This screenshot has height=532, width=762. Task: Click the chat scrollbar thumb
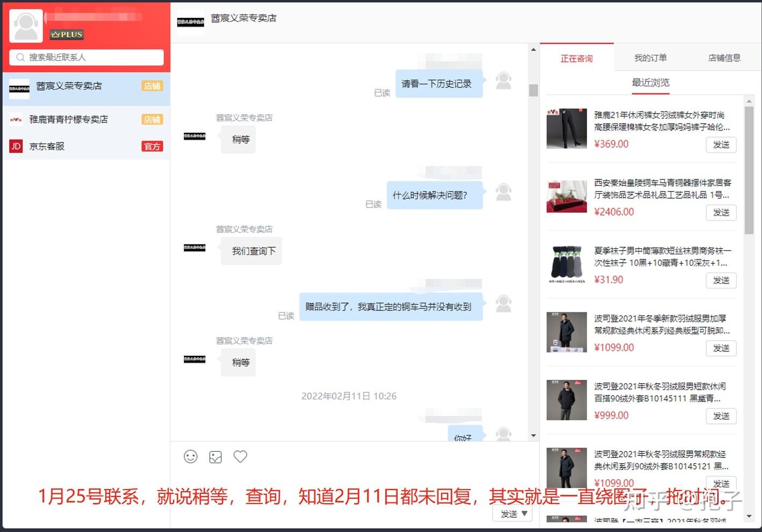[x=533, y=90]
